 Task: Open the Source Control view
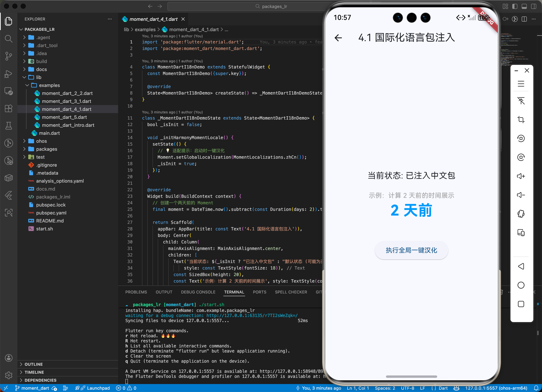click(x=9, y=56)
